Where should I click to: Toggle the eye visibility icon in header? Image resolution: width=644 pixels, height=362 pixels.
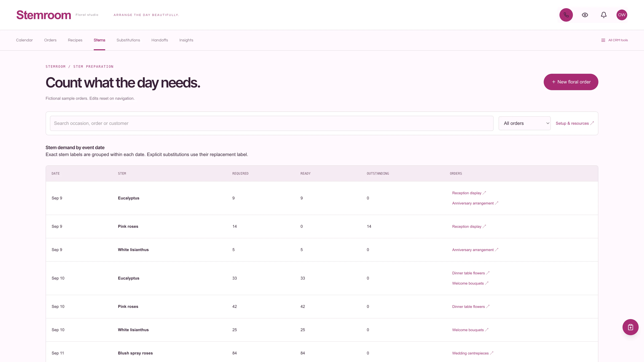pyautogui.click(x=585, y=15)
